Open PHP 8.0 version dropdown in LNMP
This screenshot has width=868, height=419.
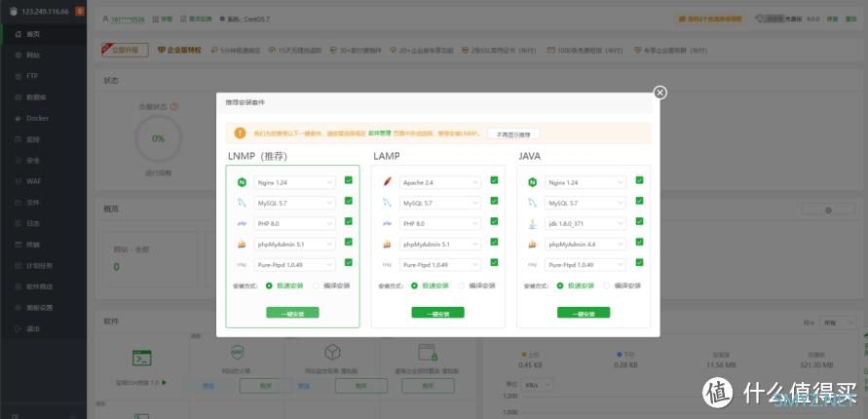coord(294,223)
